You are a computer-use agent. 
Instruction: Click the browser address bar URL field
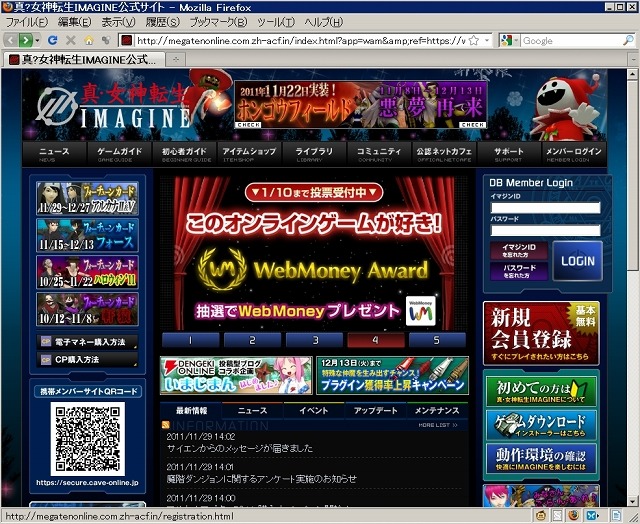pyautogui.click(x=301, y=40)
